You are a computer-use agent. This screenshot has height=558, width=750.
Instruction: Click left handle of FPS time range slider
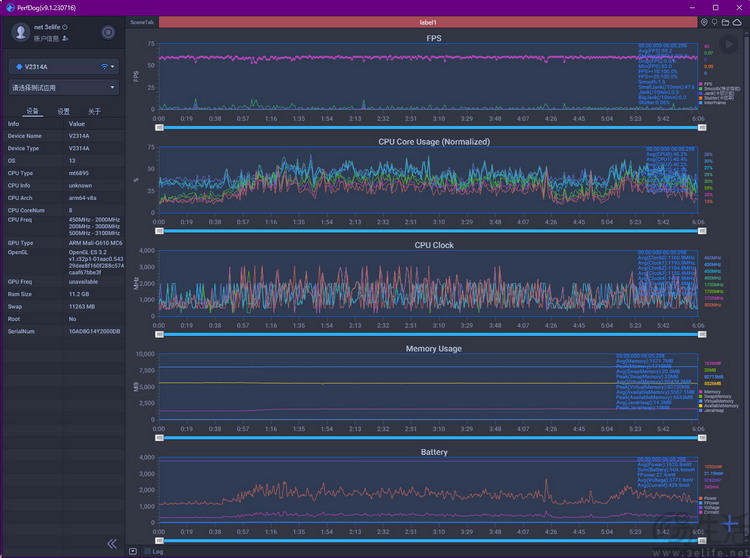(x=159, y=128)
